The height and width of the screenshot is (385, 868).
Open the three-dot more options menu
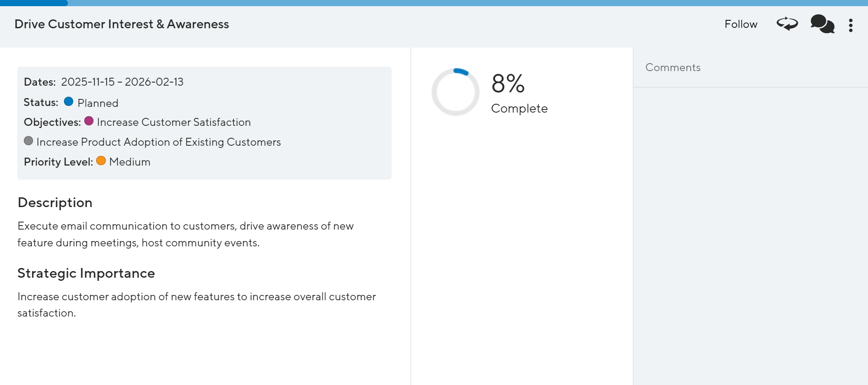click(851, 25)
